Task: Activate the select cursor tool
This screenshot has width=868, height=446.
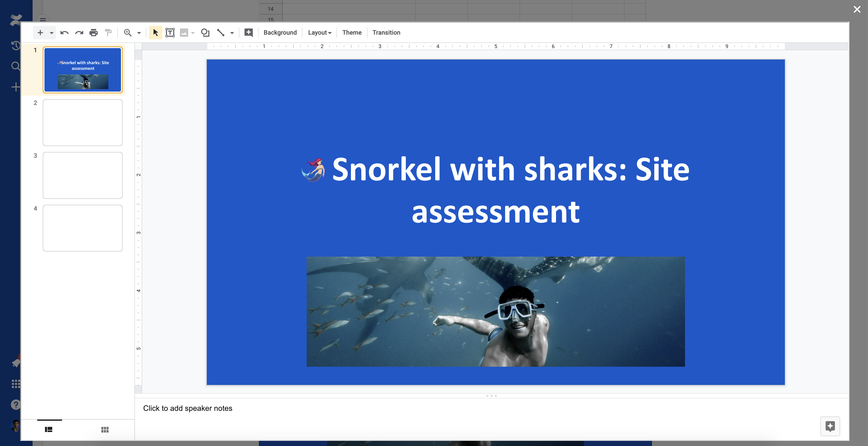Action: (155, 33)
